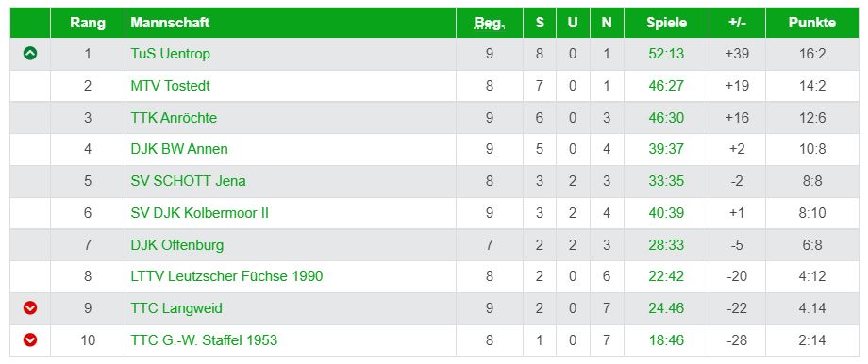Click the red down-arrow icon beside TTC G.-W. Staffel 1953

(x=30, y=340)
